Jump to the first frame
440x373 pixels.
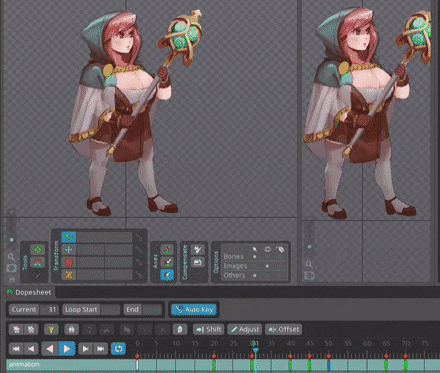click(16, 349)
